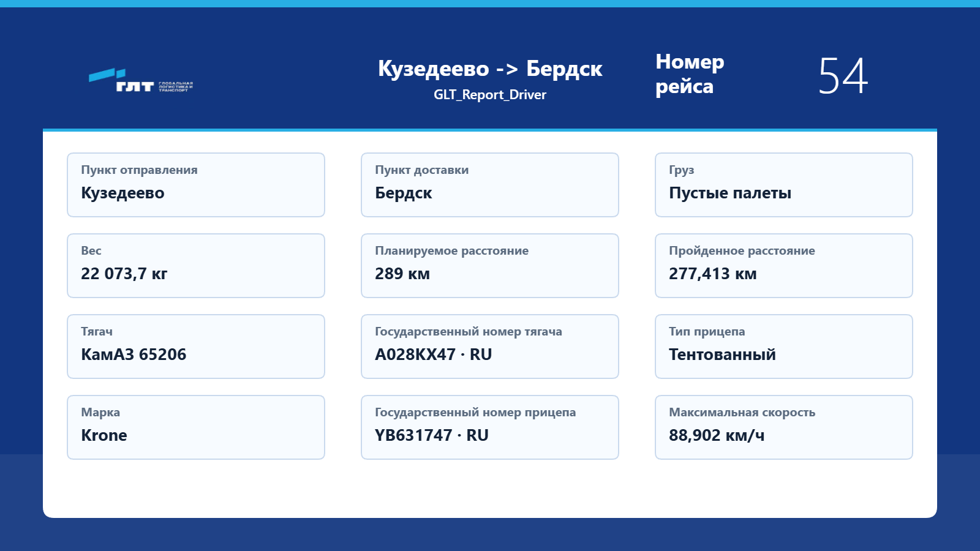
Task: Click the GLT_Report_Driver subtitle
Action: tap(490, 95)
